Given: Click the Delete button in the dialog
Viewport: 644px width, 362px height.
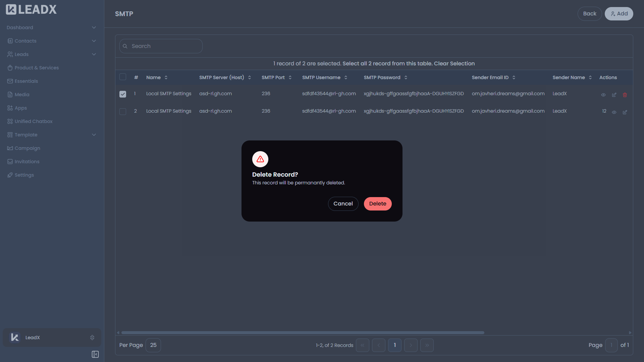Looking at the screenshot, I should 377,203.
